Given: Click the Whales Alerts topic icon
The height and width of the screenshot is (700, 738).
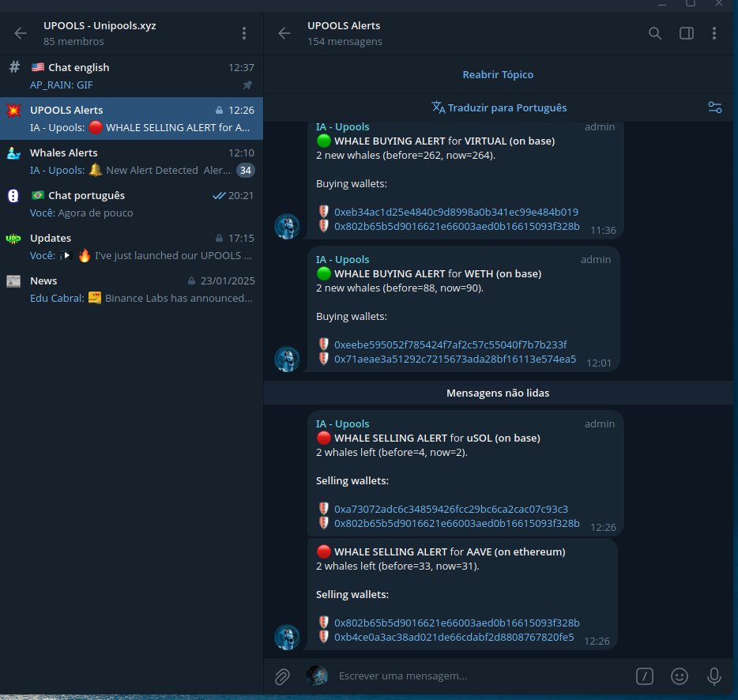Looking at the screenshot, I should click(x=13, y=153).
